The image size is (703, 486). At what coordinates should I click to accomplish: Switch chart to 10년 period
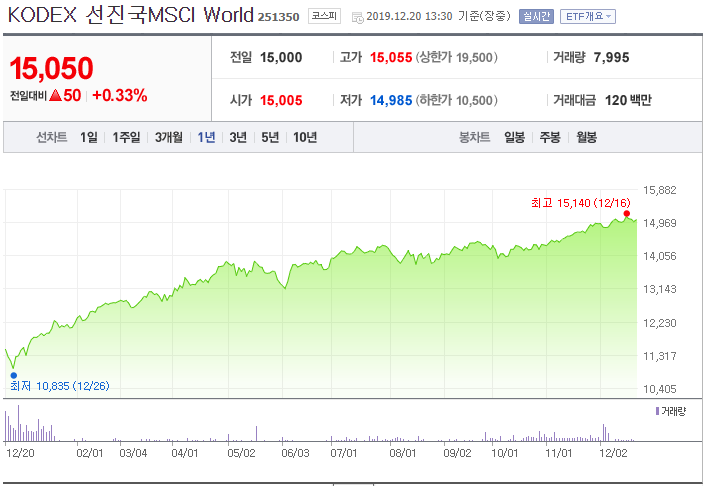[x=305, y=137]
